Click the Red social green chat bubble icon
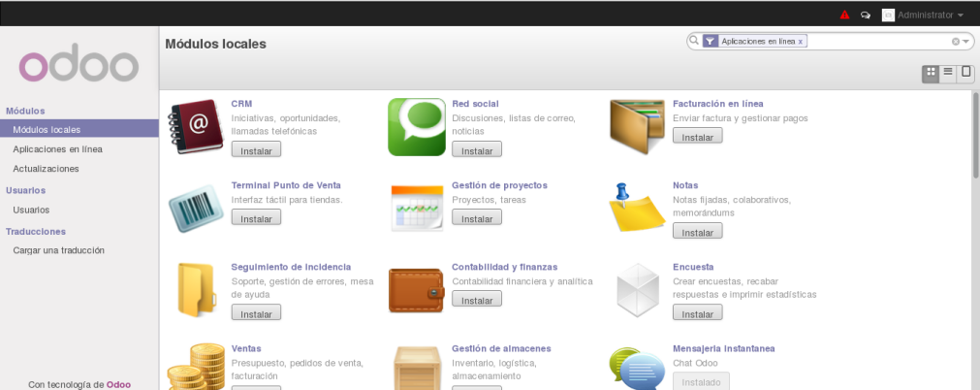The height and width of the screenshot is (390, 980). tap(416, 126)
